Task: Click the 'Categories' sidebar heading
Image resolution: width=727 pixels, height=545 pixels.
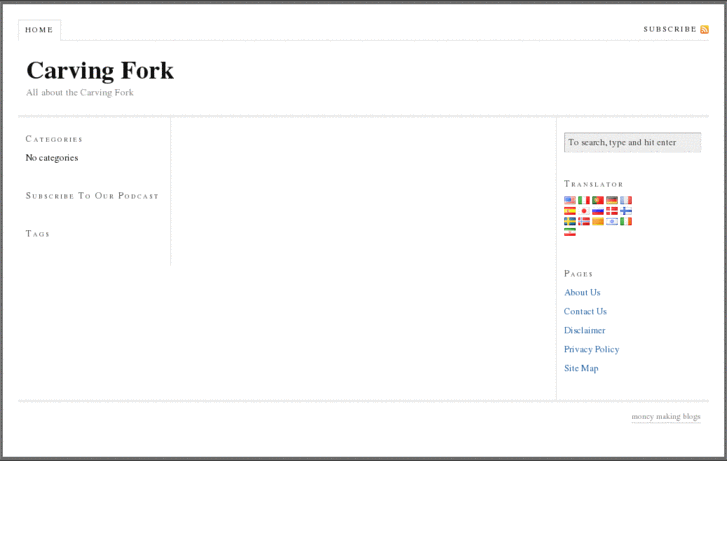Action: [x=54, y=139]
